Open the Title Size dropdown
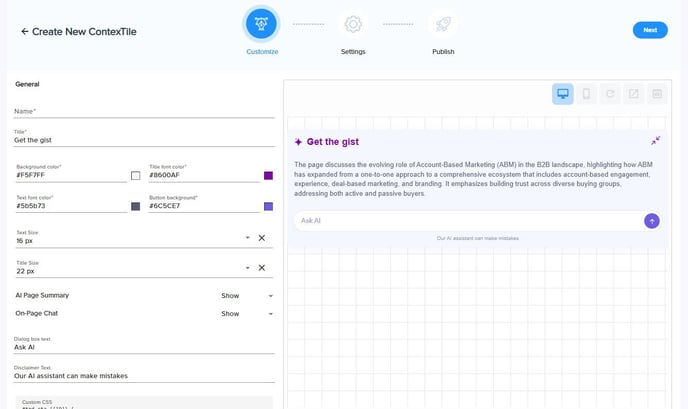688x409 pixels. tap(247, 268)
